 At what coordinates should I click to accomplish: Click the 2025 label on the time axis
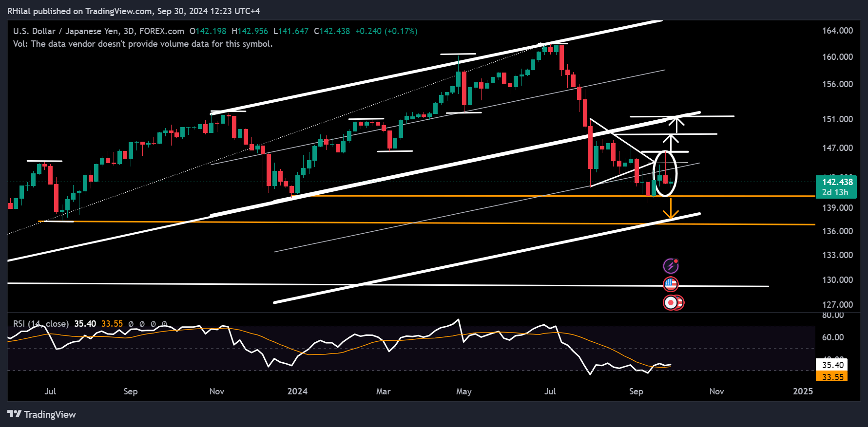point(803,391)
